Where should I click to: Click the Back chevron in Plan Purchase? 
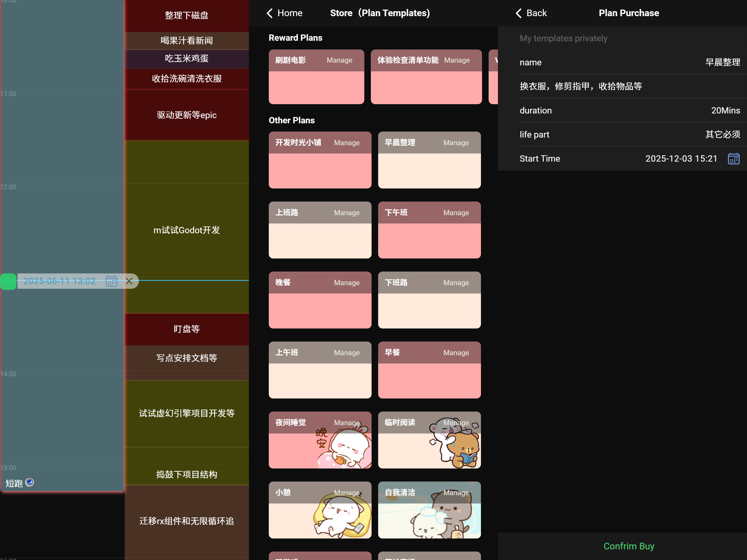[519, 13]
